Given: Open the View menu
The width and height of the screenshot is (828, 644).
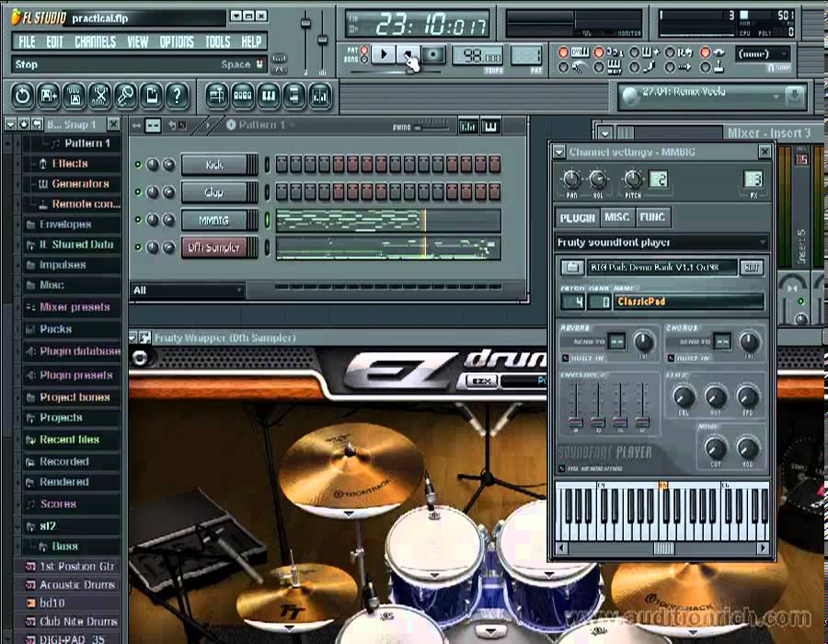Looking at the screenshot, I should tap(137, 41).
